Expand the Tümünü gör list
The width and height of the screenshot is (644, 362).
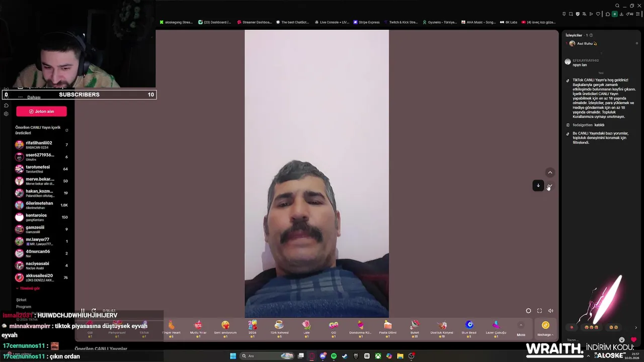[x=28, y=289]
